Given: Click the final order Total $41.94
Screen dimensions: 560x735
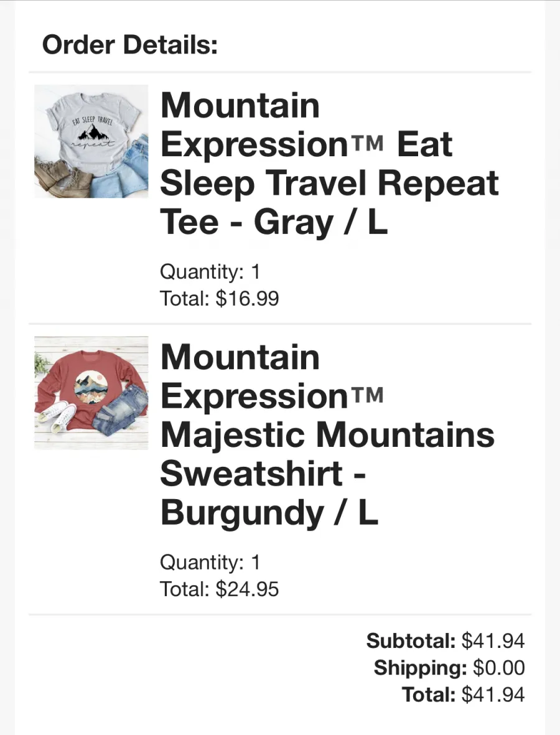Looking at the screenshot, I should click(463, 694).
